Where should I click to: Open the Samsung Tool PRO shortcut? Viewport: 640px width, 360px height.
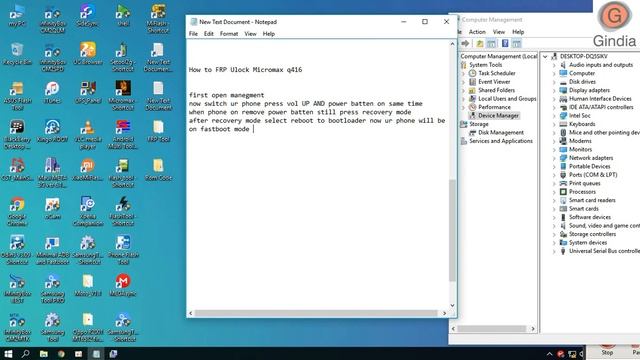(52, 289)
